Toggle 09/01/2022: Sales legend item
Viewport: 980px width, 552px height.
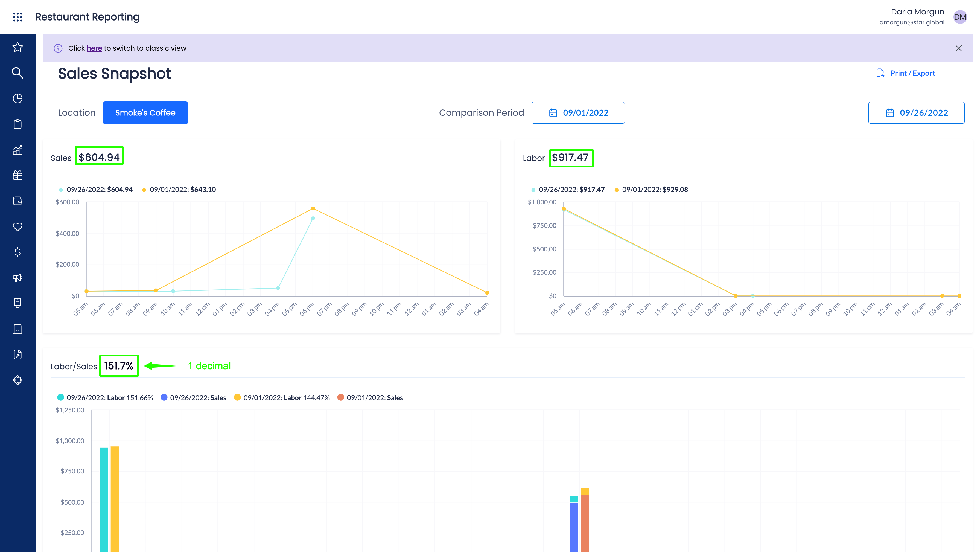(370, 397)
